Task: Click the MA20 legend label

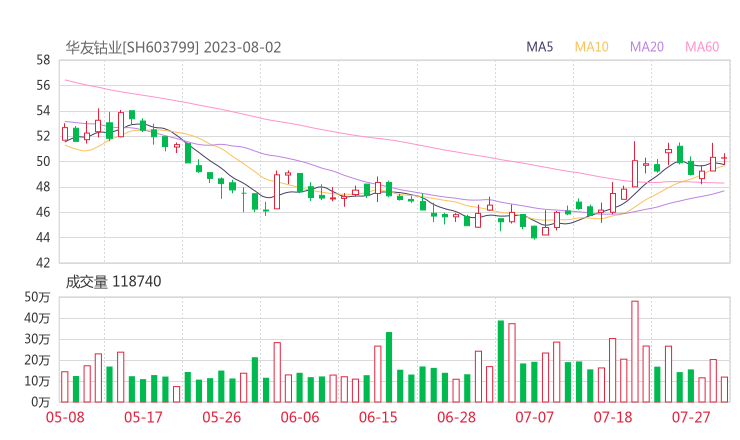Action: point(647,47)
